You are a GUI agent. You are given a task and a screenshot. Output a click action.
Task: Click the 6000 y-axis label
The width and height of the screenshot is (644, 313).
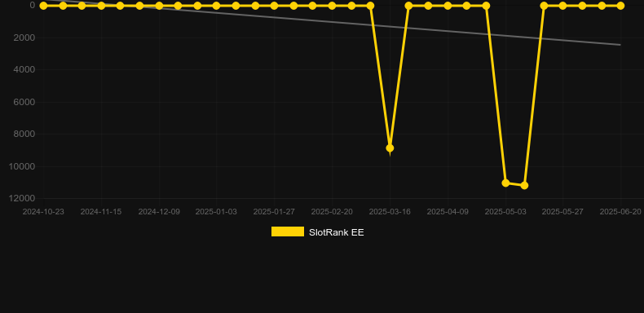(24, 102)
